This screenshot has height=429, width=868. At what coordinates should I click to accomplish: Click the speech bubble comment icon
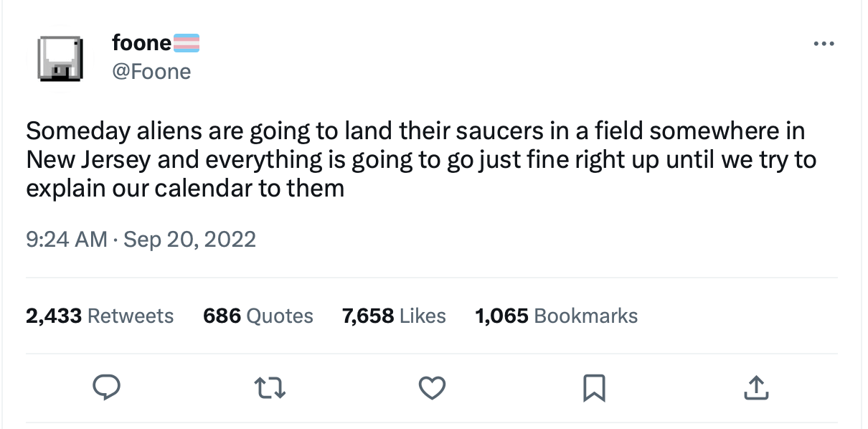[x=108, y=387]
